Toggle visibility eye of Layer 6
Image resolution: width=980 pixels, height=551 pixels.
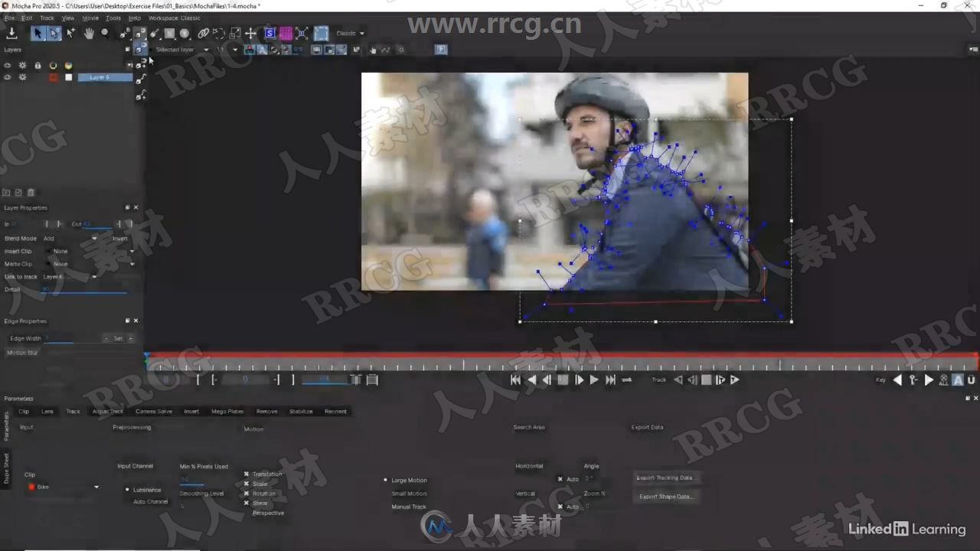(8, 77)
